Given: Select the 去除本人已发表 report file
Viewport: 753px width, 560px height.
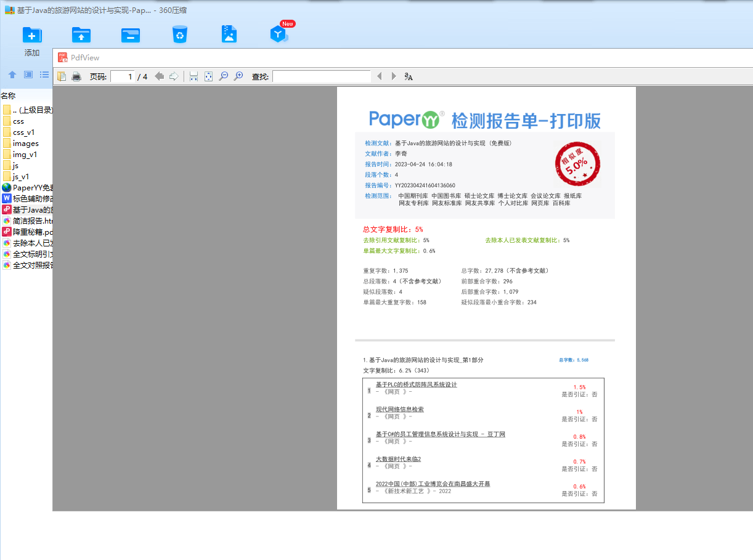Looking at the screenshot, I should [x=27, y=243].
